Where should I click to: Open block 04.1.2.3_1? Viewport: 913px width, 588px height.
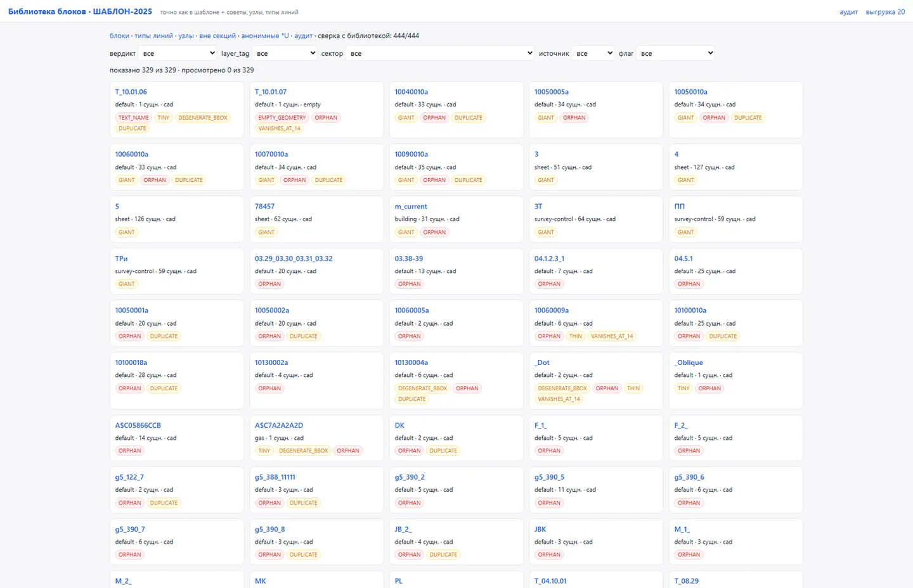coord(549,259)
